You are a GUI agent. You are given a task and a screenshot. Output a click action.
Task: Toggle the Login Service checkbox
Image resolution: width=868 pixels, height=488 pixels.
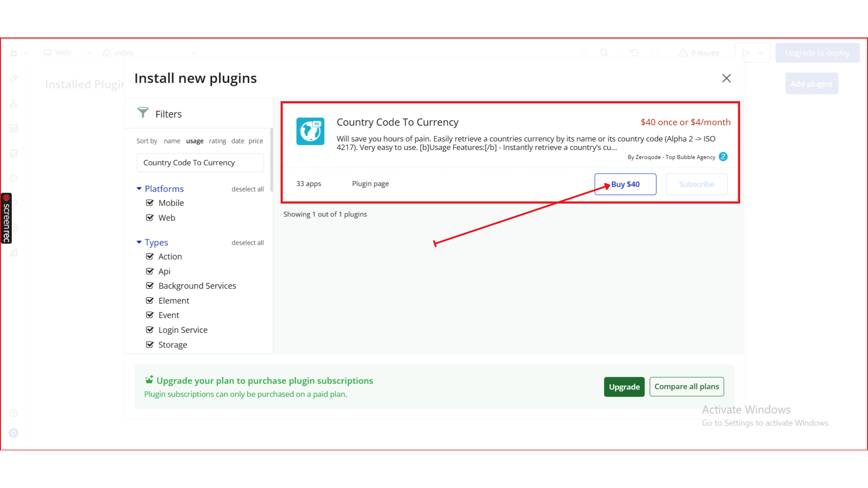(150, 330)
